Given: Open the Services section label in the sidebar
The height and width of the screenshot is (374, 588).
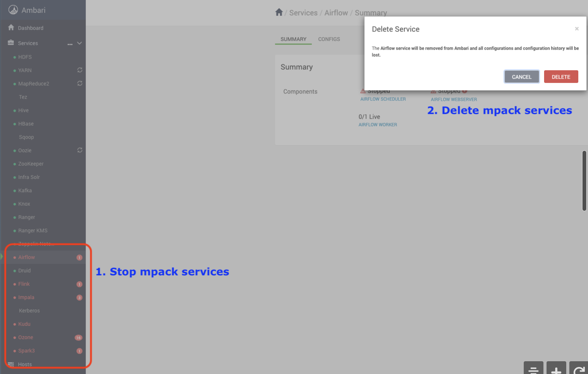Looking at the screenshot, I should 28,43.
